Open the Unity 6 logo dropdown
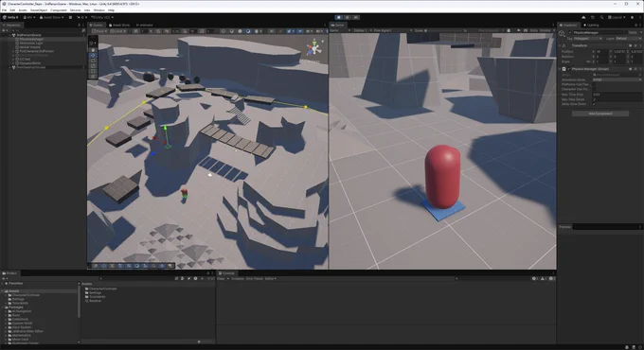644x350 pixels. 10,18
